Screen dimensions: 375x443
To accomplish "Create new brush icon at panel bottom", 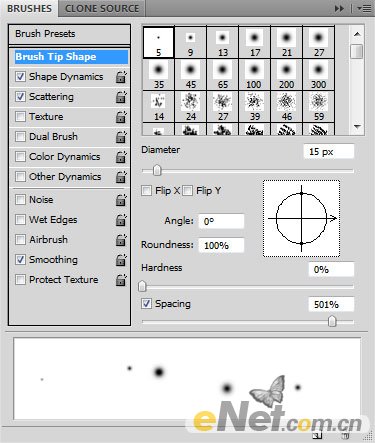I will [x=317, y=435].
